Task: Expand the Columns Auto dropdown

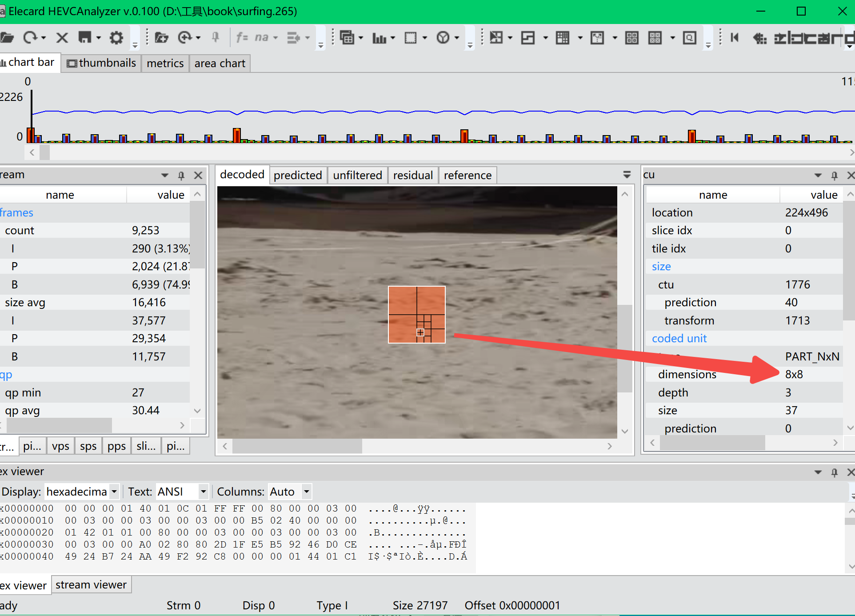Action: click(x=306, y=492)
